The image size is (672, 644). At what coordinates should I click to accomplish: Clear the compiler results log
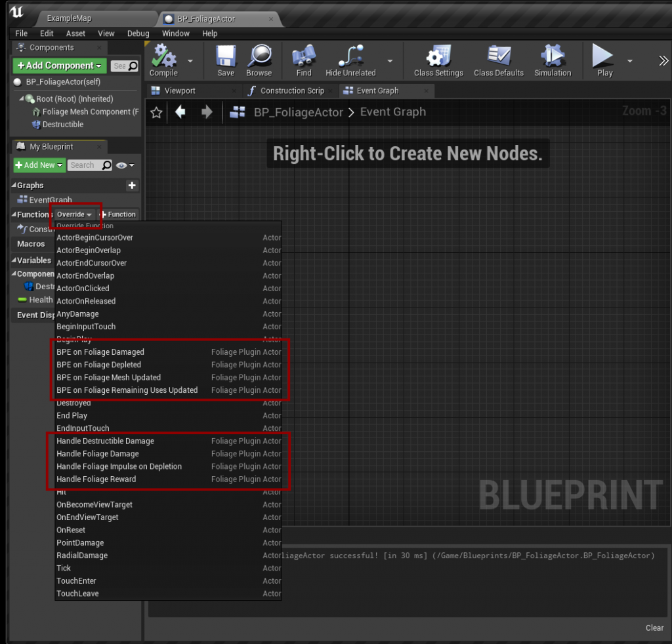click(x=654, y=628)
